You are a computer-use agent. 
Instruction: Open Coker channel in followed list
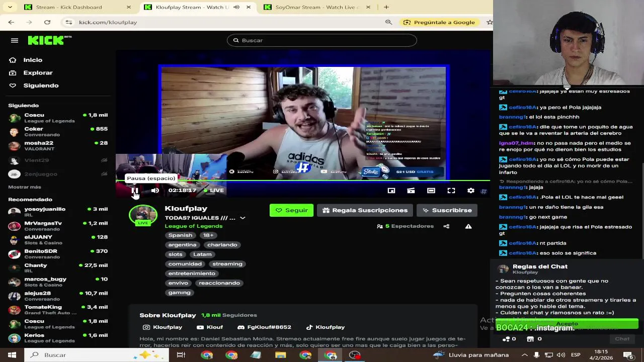click(58, 131)
